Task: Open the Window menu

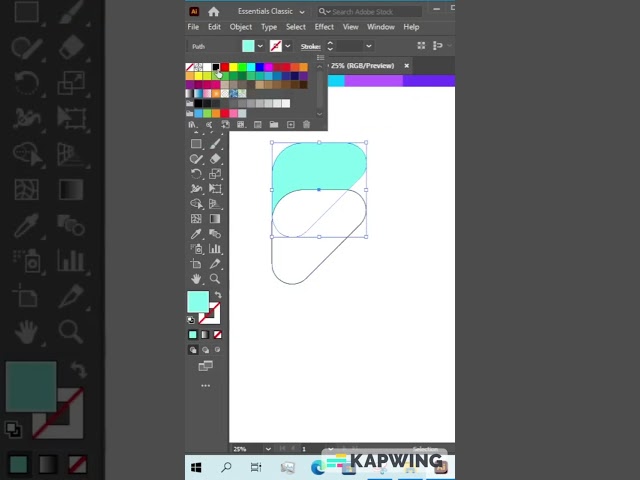Action: tap(380, 27)
